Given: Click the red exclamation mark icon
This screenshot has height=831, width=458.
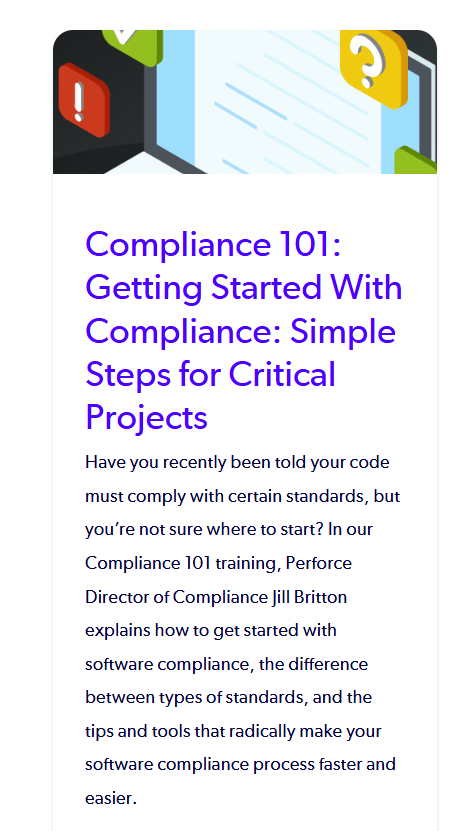Looking at the screenshot, I should click(84, 100).
